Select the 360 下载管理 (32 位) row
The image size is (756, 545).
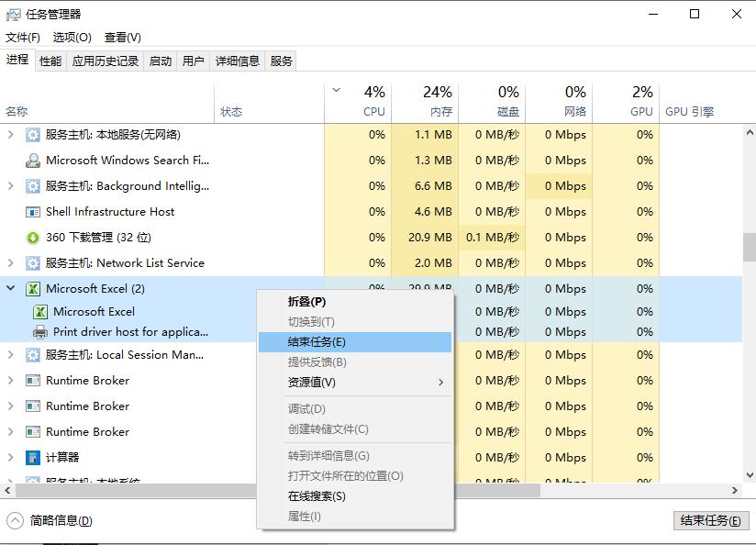pos(371,238)
